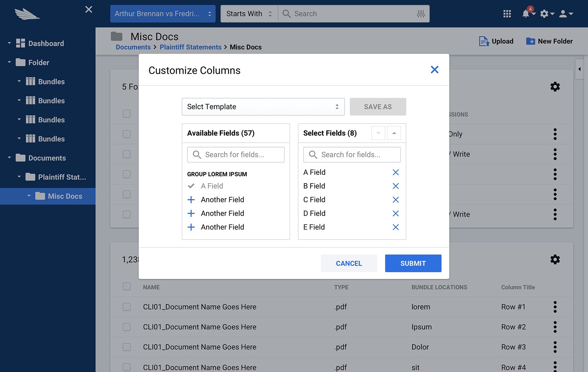Open notifications bell with badge
588x372 pixels.
[x=526, y=14]
